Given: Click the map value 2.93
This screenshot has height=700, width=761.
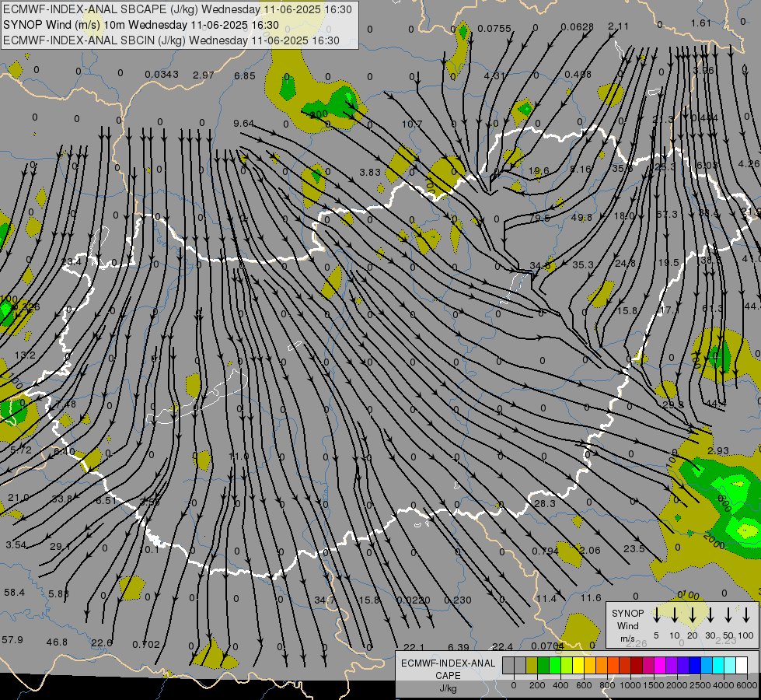Looking at the screenshot, I should click(717, 451).
